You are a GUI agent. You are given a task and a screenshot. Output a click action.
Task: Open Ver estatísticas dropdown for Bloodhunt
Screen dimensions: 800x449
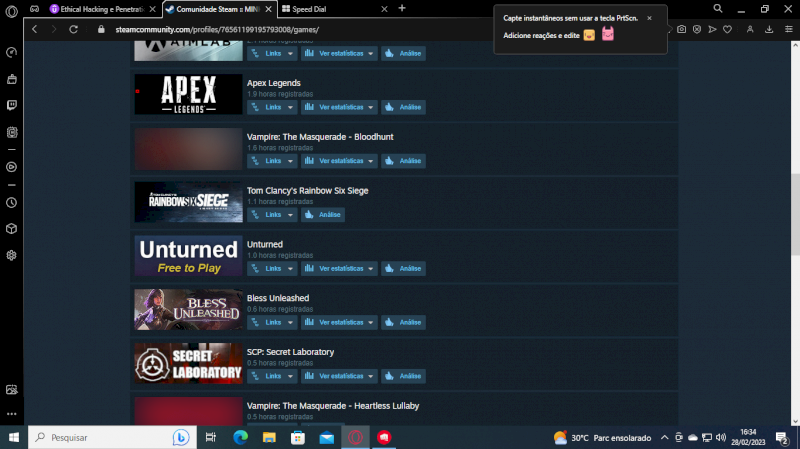point(339,161)
